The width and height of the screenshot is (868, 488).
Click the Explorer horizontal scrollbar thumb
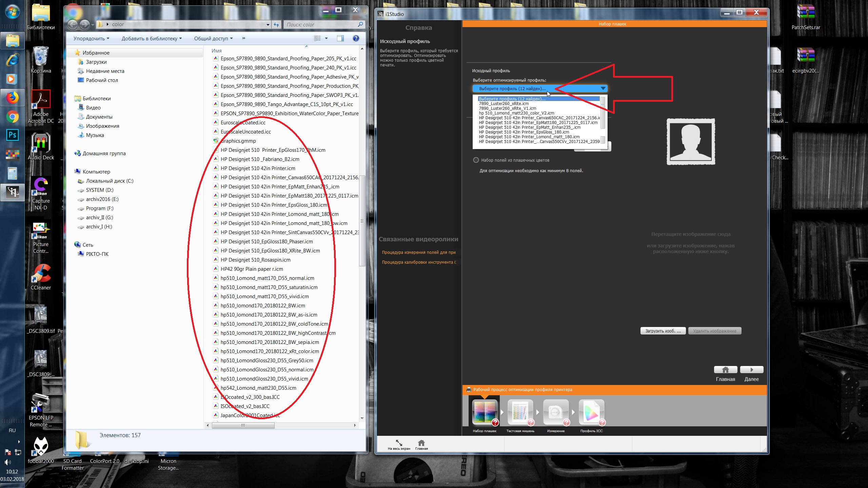(x=243, y=425)
